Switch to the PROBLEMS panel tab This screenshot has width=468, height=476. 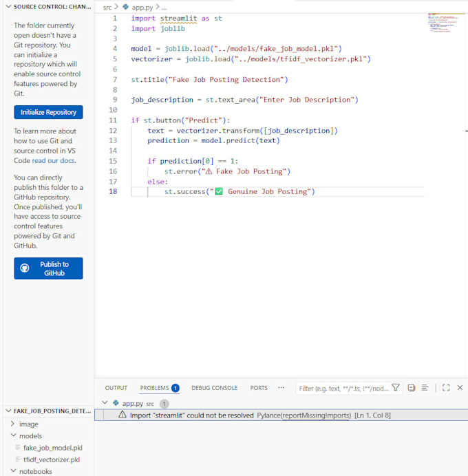click(x=154, y=388)
